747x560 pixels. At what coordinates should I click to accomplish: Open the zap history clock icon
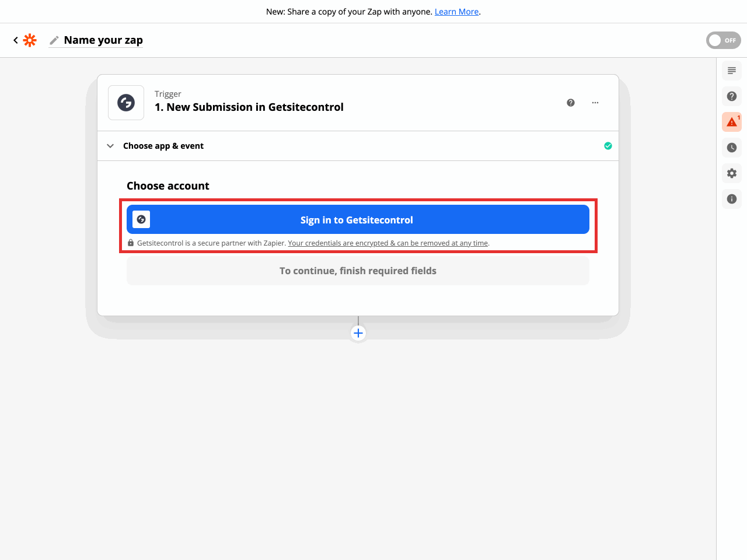pos(732,148)
